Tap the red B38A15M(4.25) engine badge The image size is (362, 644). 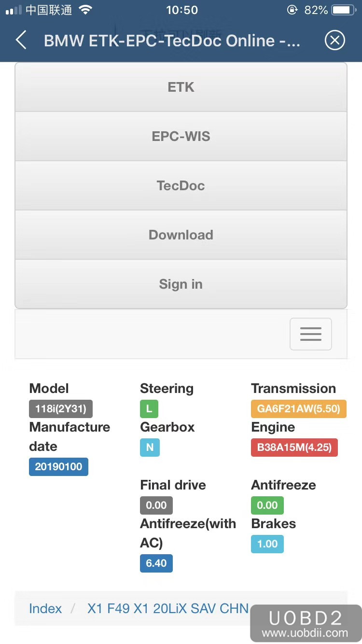294,447
